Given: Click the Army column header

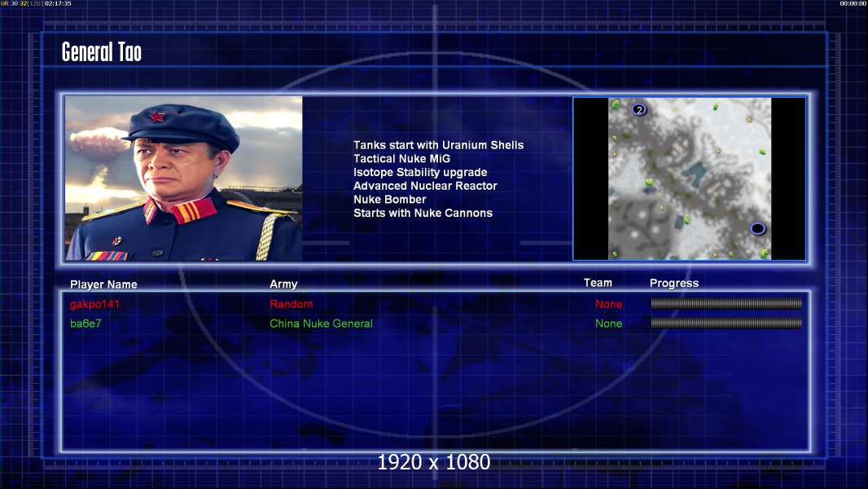Looking at the screenshot, I should 283,284.
